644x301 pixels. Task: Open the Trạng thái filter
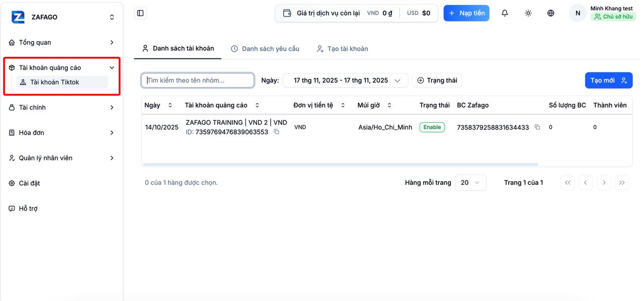pyautogui.click(x=437, y=80)
